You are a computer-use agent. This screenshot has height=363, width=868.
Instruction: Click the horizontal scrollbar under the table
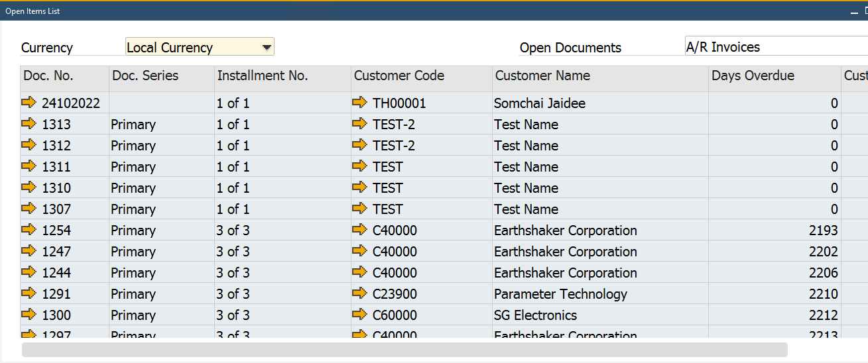[404, 350]
